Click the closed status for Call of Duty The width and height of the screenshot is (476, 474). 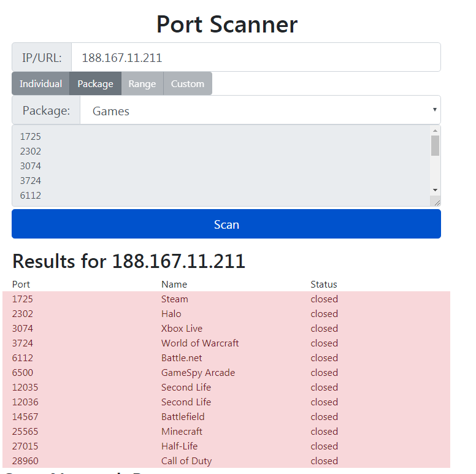pos(324,461)
